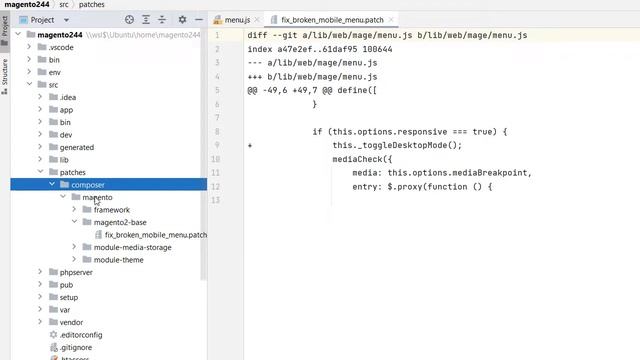Expand the module-theme folder
Screen dimensions: 640x360
pyautogui.click(x=74, y=260)
